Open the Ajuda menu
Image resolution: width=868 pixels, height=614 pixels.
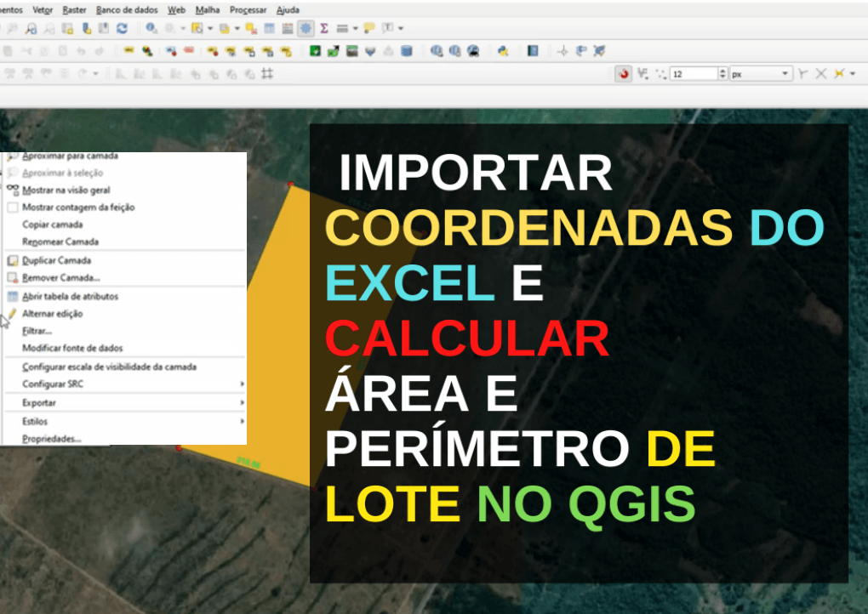288,10
